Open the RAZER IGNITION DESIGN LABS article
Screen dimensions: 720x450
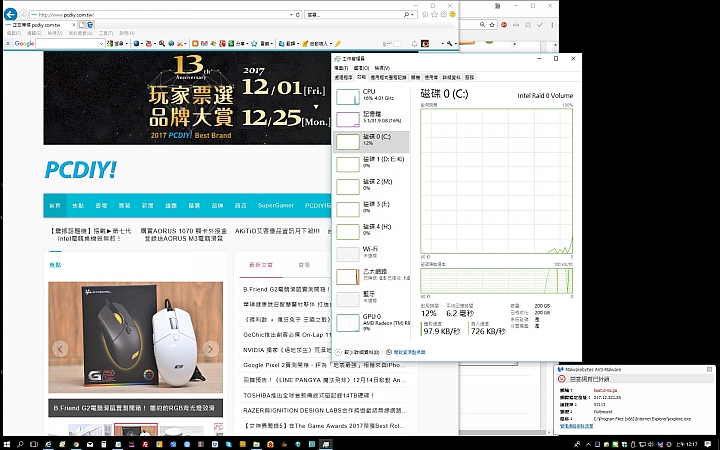325,410
